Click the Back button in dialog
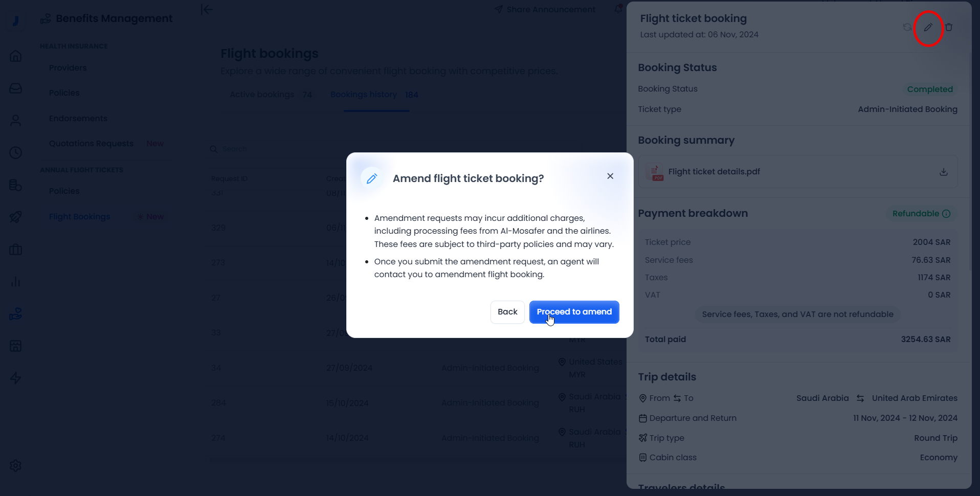Screen dimensions: 980x496 click(x=507, y=312)
